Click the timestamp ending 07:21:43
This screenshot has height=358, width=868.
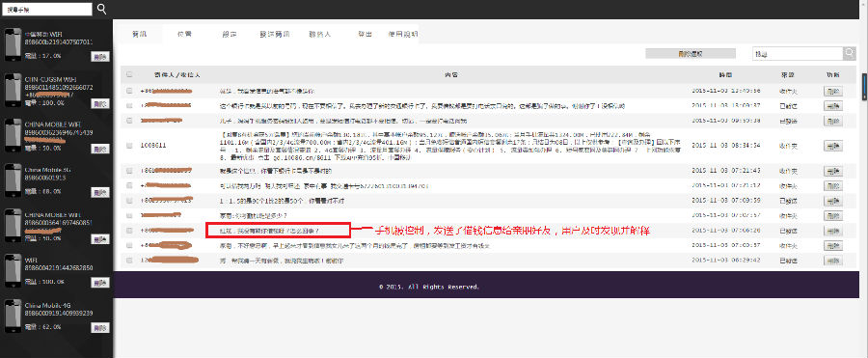pyautogui.click(x=725, y=170)
